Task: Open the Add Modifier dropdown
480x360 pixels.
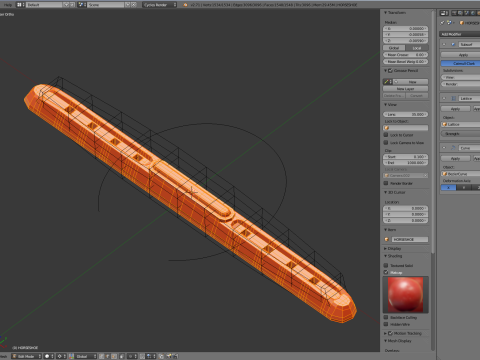Action: pos(460,34)
